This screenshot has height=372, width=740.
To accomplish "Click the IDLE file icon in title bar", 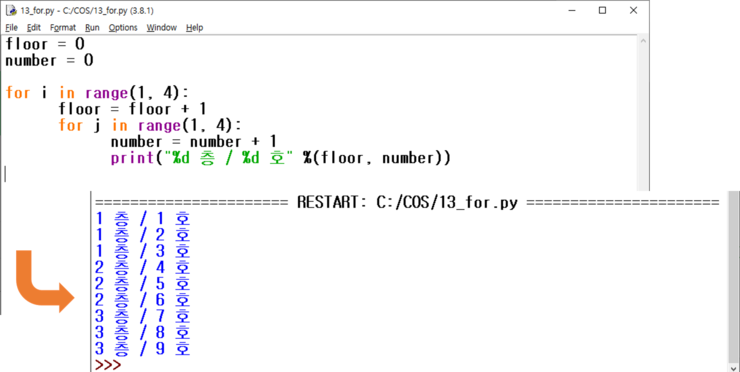I will pos(11,10).
